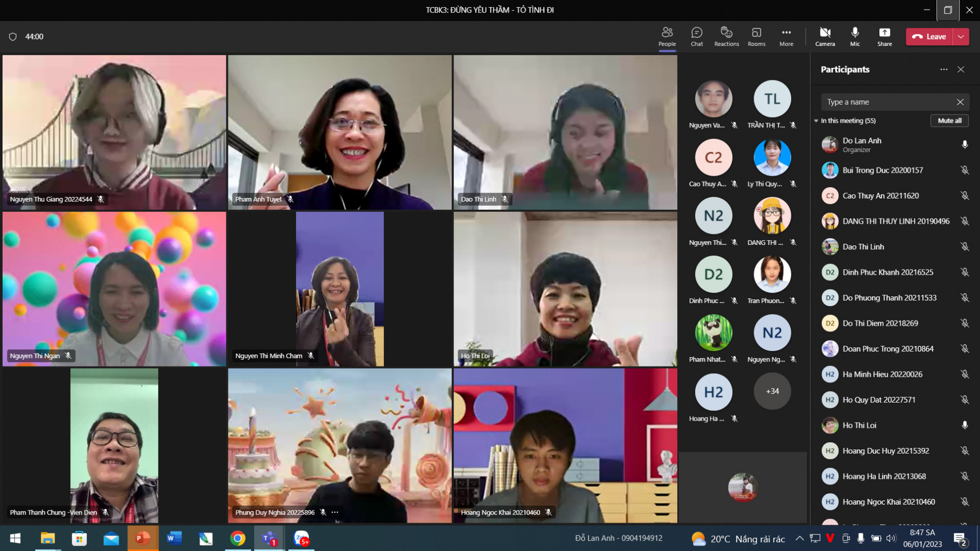Select Ho Quy Dat 20227571 participant

tap(895, 400)
